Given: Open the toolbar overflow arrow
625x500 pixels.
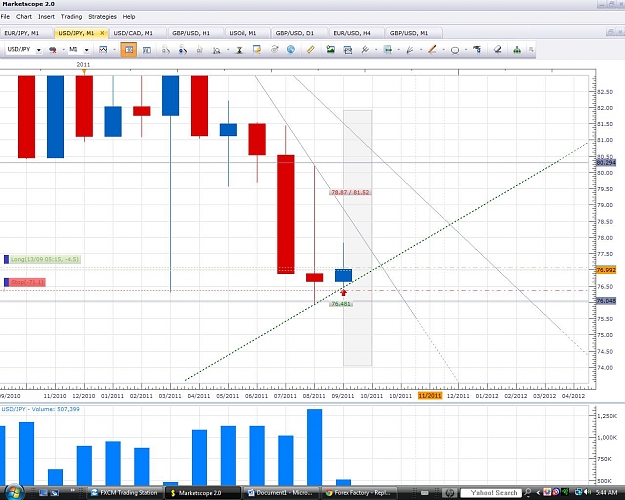Looking at the screenshot, I should pyautogui.click(x=531, y=49).
